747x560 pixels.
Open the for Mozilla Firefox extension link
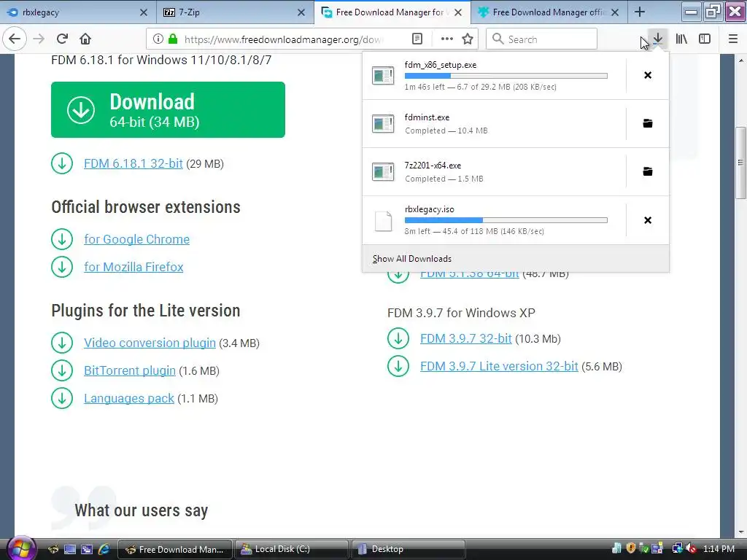(134, 267)
